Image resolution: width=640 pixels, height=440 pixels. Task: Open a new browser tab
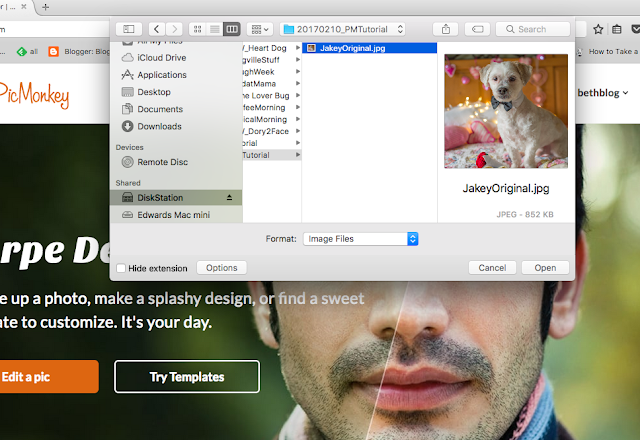[45, 7]
